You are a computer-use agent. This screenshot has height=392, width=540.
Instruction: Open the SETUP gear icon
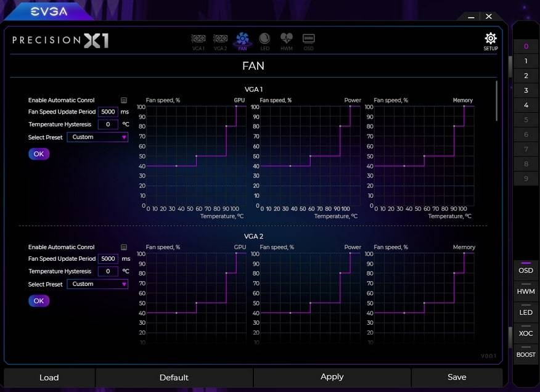coord(490,41)
